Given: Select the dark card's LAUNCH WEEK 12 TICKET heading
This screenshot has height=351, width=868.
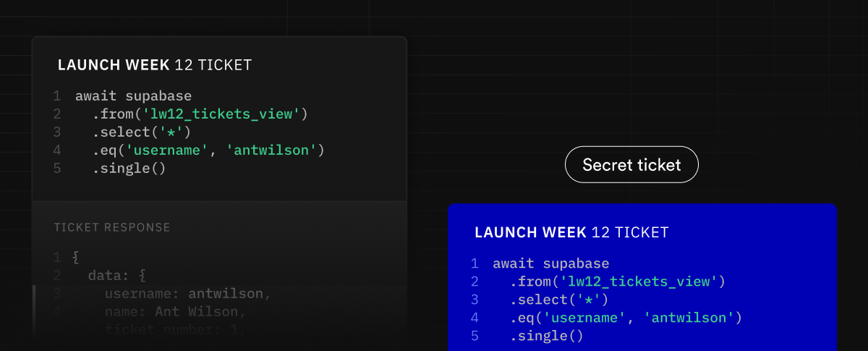Looking at the screenshot, I should pos(155,65).
